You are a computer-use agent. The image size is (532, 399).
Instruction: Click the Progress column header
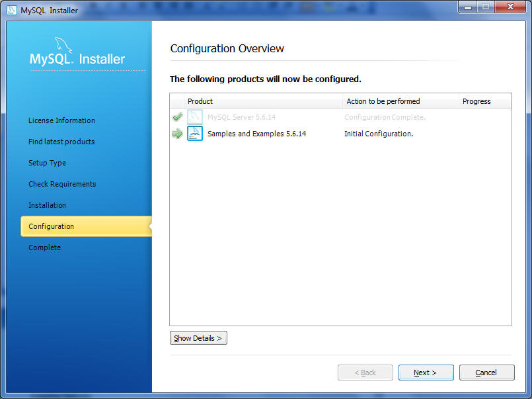point(485,101)
